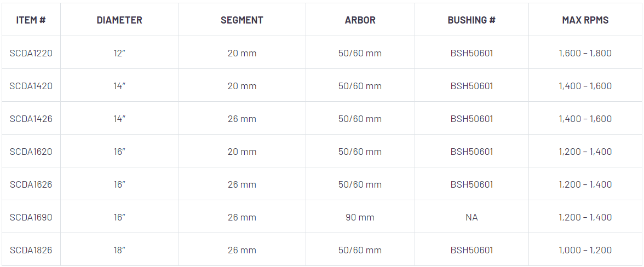Click the NA bushing cell
Viewport: 644px width, 267px height.
472,217
